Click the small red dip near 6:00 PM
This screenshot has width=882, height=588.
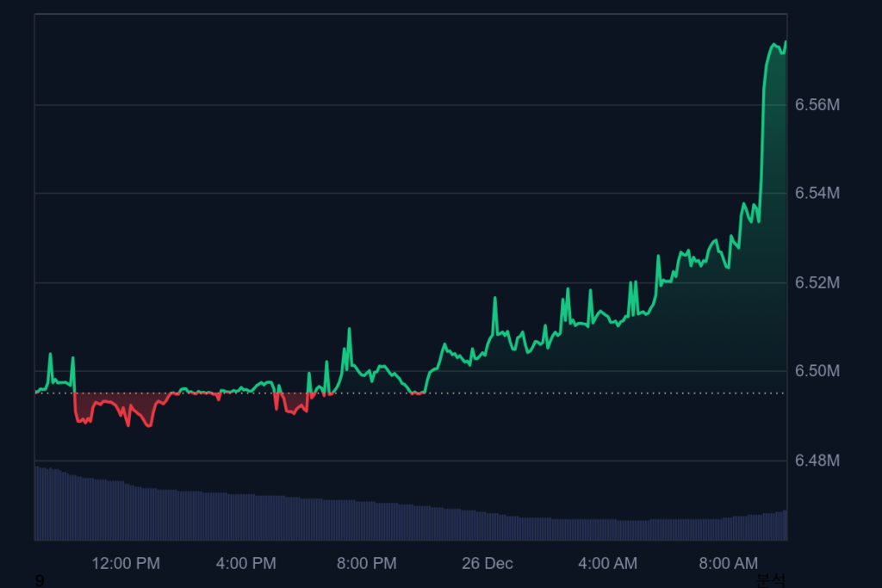[x=291, y=405]
